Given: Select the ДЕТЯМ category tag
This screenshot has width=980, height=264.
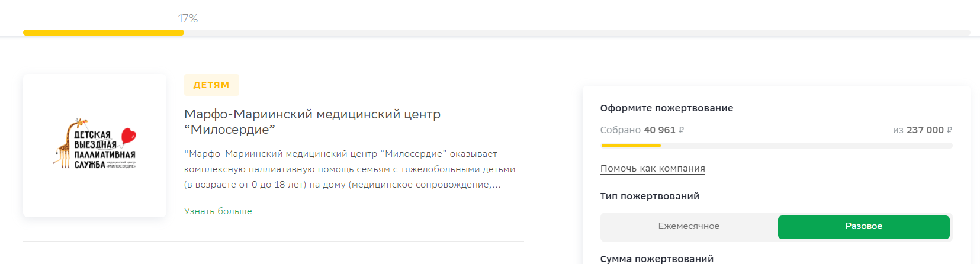Looking at the screenshot, I should tap(211, 85).
